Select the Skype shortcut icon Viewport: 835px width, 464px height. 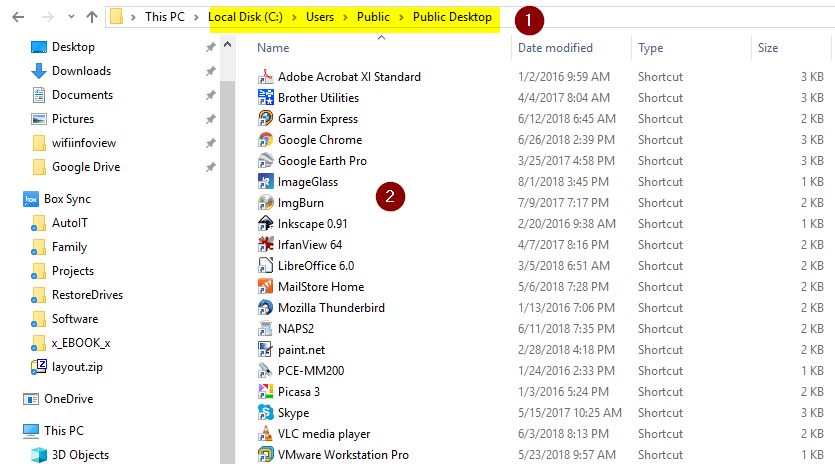coord(265,413)
